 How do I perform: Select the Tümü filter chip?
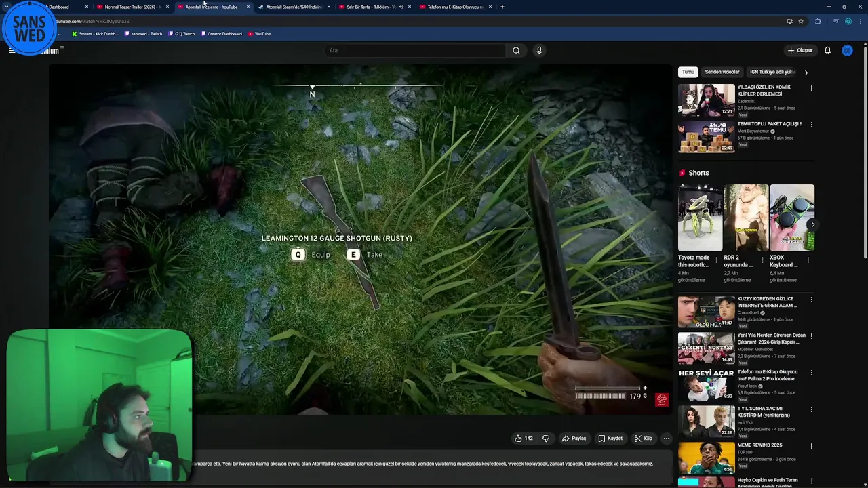click(x=688, y=72)
